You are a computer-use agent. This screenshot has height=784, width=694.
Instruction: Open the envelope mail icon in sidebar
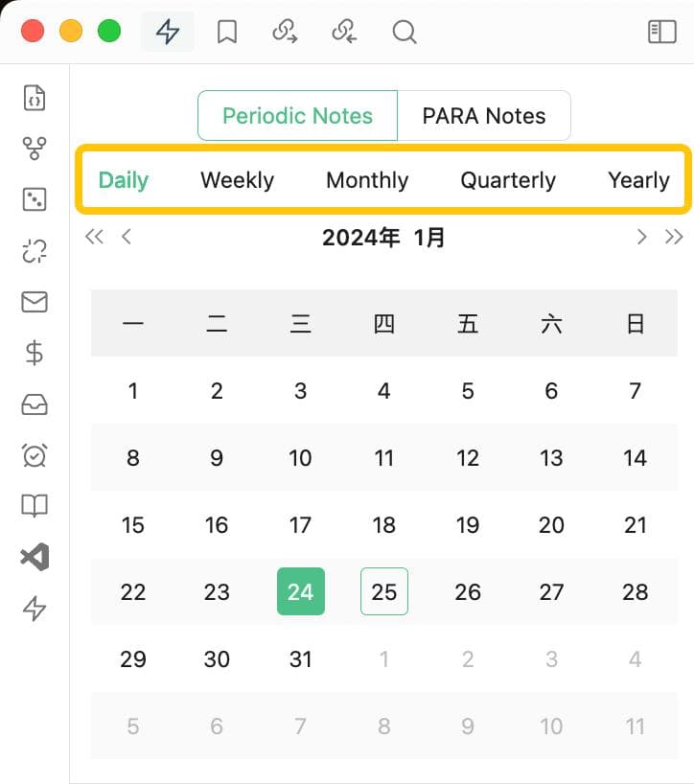[x=35, y=302]
